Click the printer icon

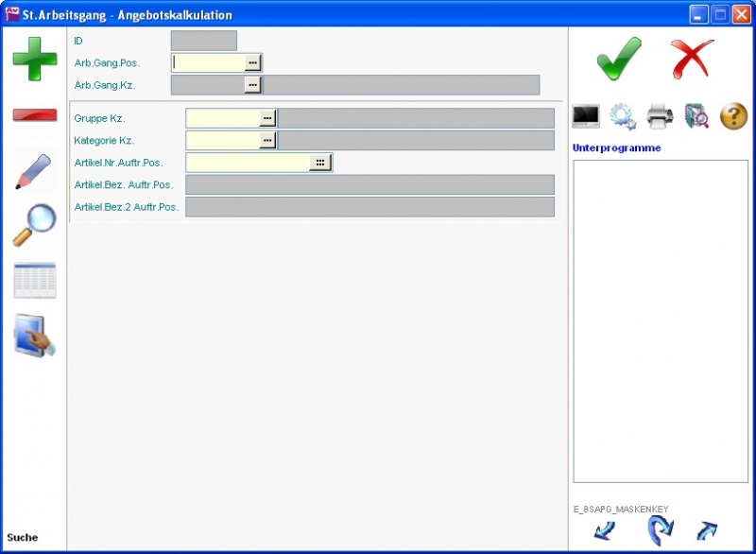tap(660, 116)
